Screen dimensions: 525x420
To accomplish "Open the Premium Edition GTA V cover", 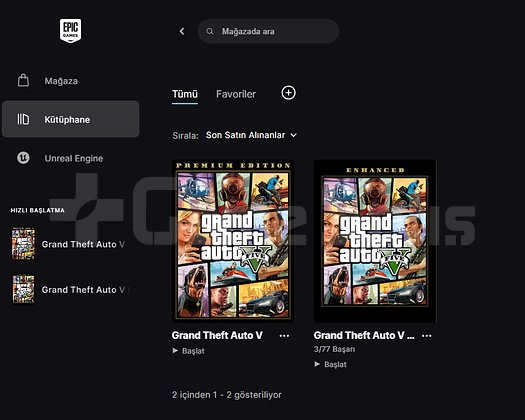I will 233,241.
